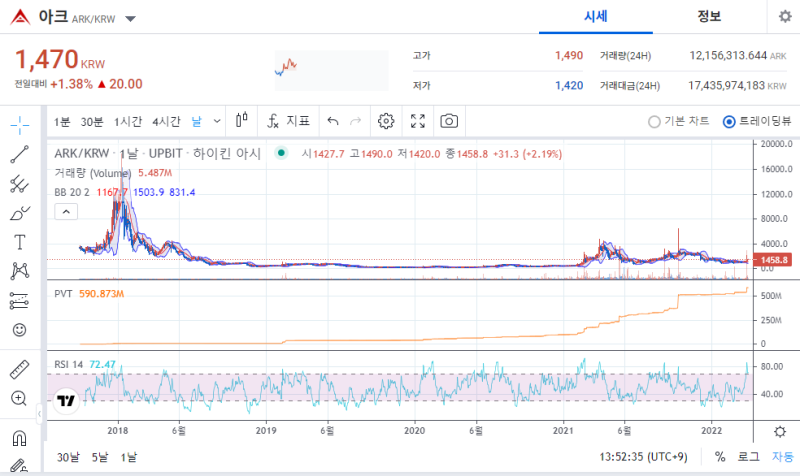Select the 기본 차트 radio option
The image size is (800, 476).
[x=679, y=121]
